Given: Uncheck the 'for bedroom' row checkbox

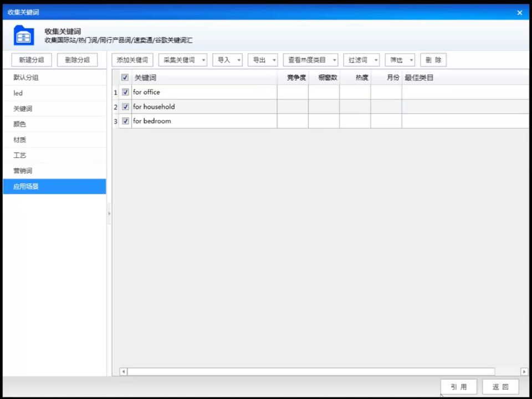Looking at the screenshot, I should point(125,121).
